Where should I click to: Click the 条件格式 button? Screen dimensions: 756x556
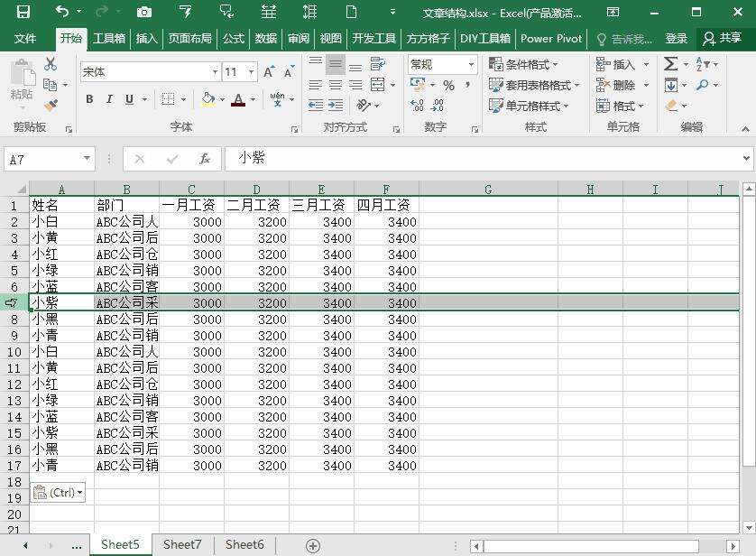[523, 64]
